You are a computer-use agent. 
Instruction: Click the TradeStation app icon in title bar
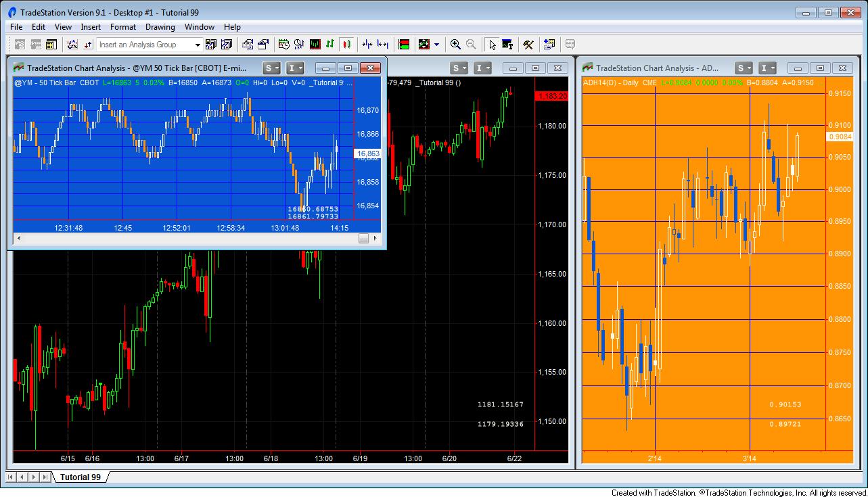pyautogui.click(x=12, y=12)
